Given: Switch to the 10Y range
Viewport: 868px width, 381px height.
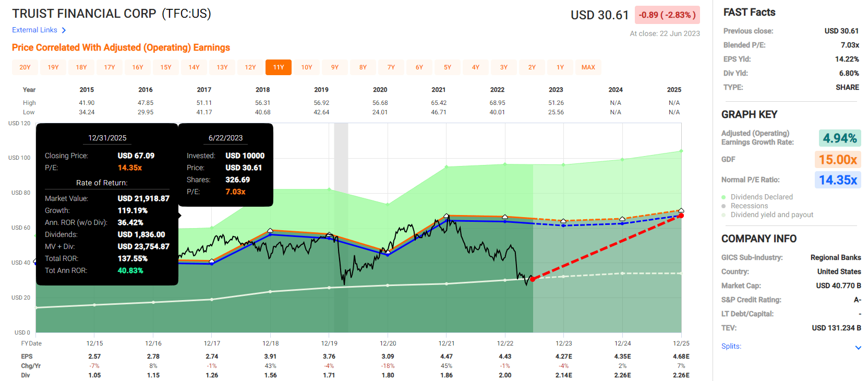Looking at the screenshot, I should (307, 67).
